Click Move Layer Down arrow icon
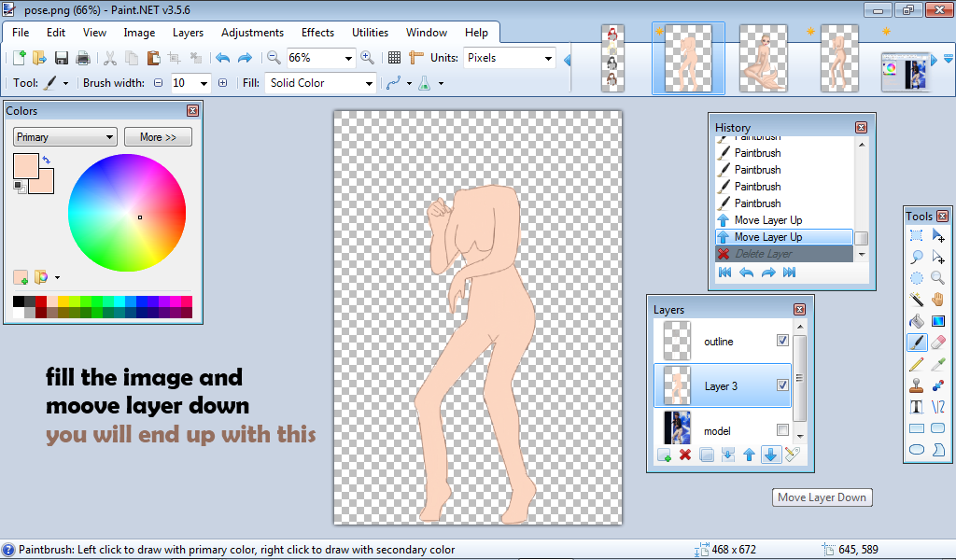This screenshot has height=560, width=956. [770, 455]
